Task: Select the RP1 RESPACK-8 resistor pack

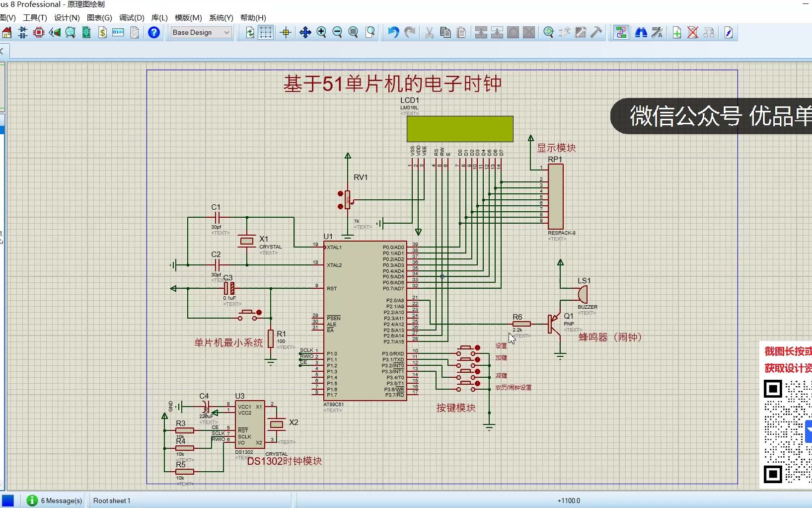Action: pos(555,197)
